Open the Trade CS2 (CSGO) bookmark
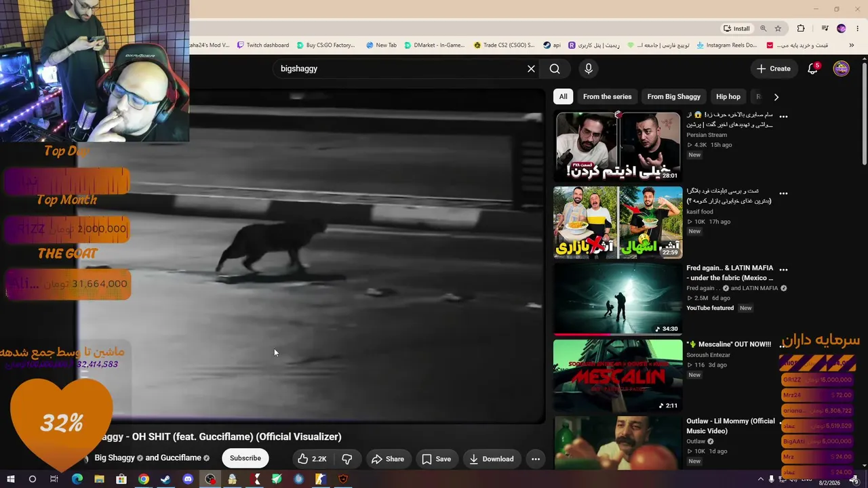This screenshot has height=488, width=868. (504, 45)
